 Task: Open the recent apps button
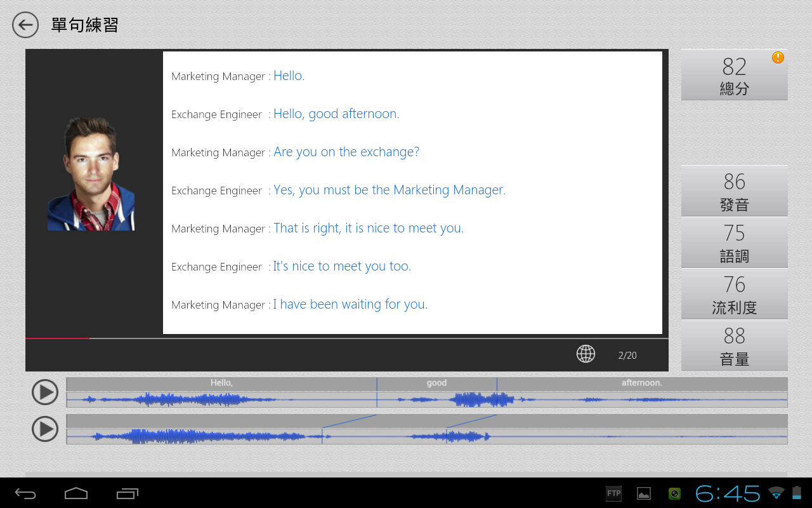(128, 493)
